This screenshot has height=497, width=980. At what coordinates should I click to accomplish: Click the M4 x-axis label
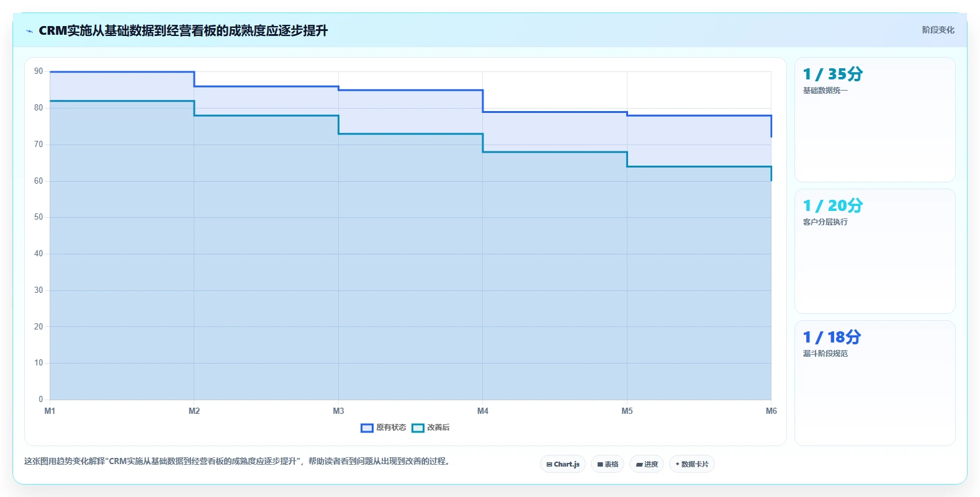click(483, 411)
